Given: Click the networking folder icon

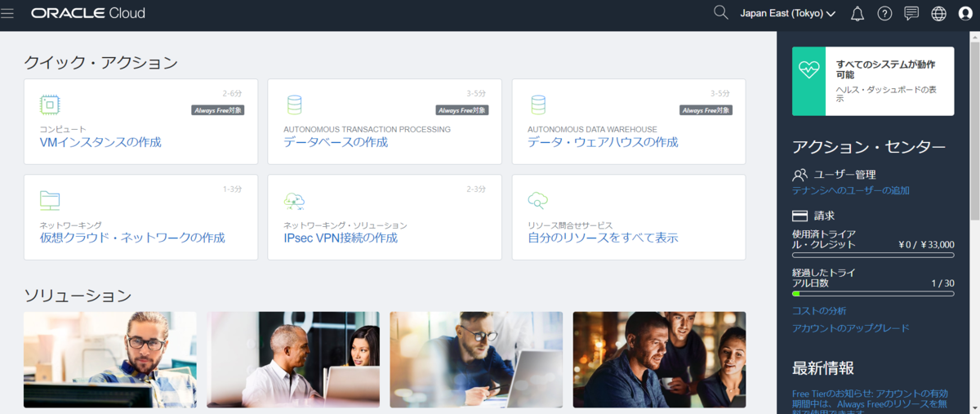Looking at the screenshot, I should [x=50, y=200].
